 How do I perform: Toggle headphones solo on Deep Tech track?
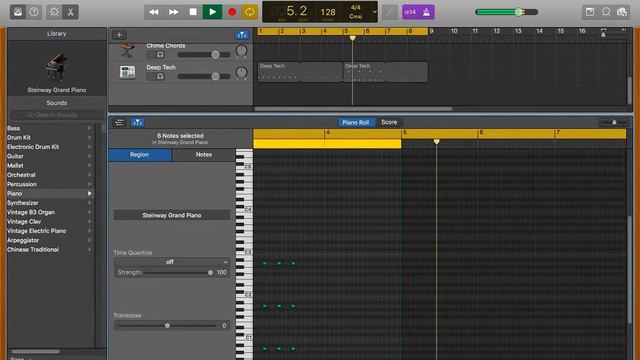click(160, 76)
